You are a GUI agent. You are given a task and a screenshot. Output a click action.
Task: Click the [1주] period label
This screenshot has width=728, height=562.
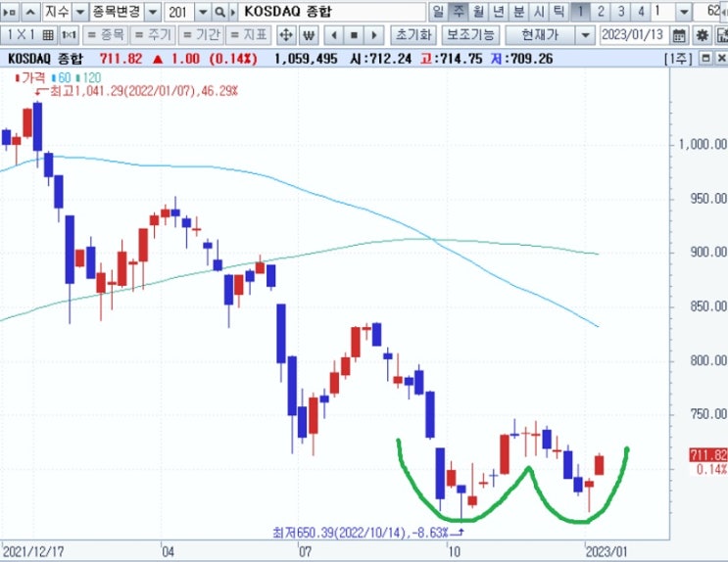[678, 59]
